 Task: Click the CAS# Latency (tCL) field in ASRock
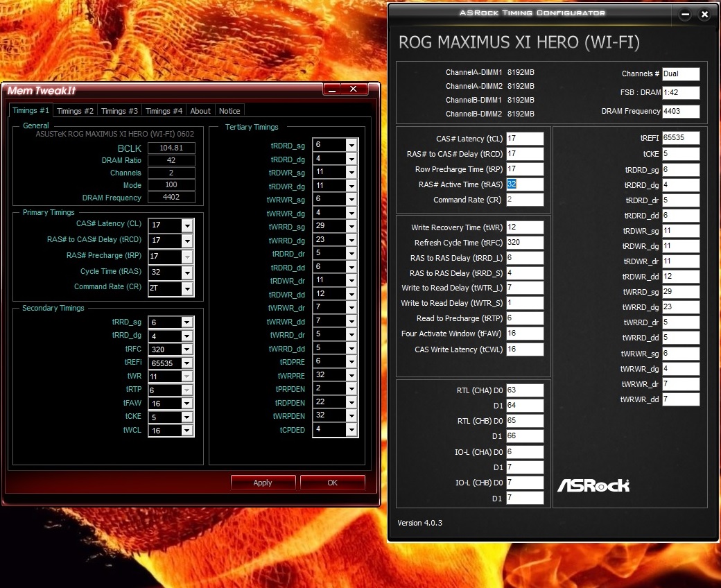(x=525, y=139)
